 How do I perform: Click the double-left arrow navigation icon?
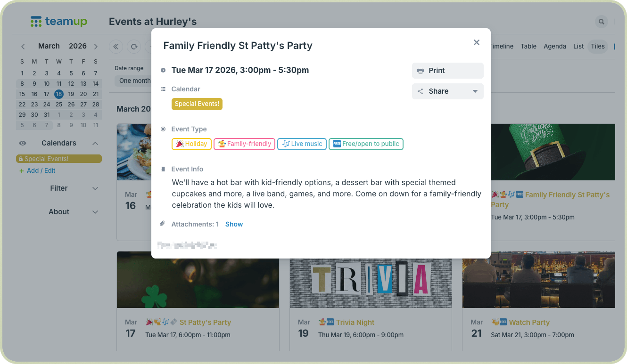(x=116, y=47)
